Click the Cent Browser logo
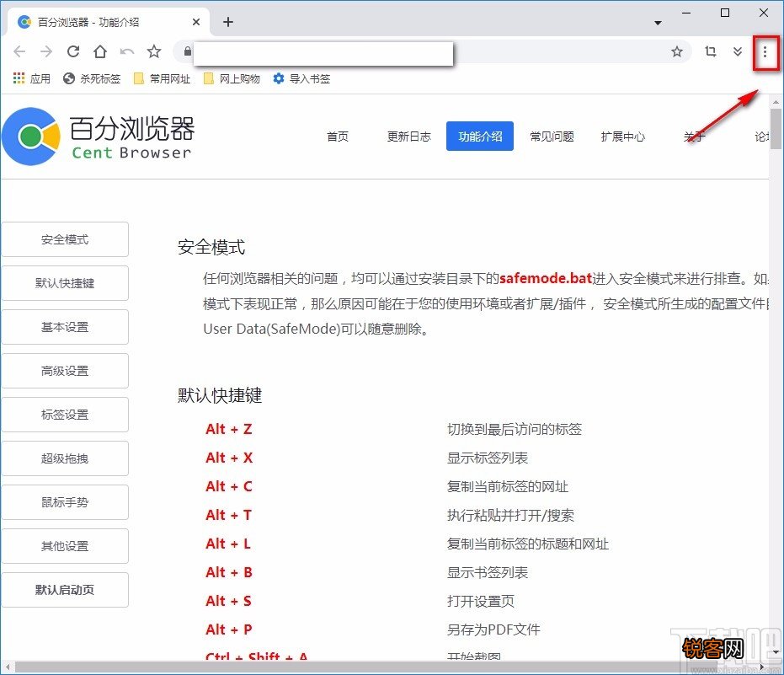The height and width of the screenshot is (675, 784). [x=98, y=137]
